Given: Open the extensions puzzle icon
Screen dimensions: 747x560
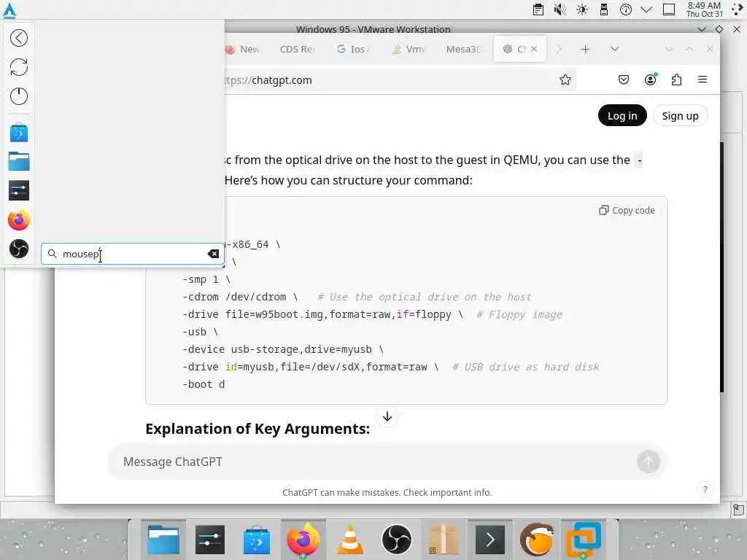Looking at the screenshot, I should tap(676, 79).
